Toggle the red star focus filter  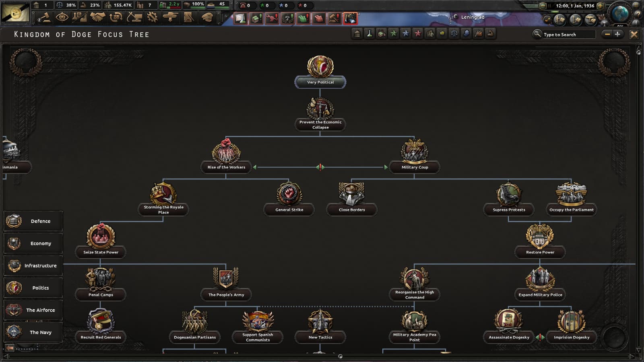click(x=418, y=34)
